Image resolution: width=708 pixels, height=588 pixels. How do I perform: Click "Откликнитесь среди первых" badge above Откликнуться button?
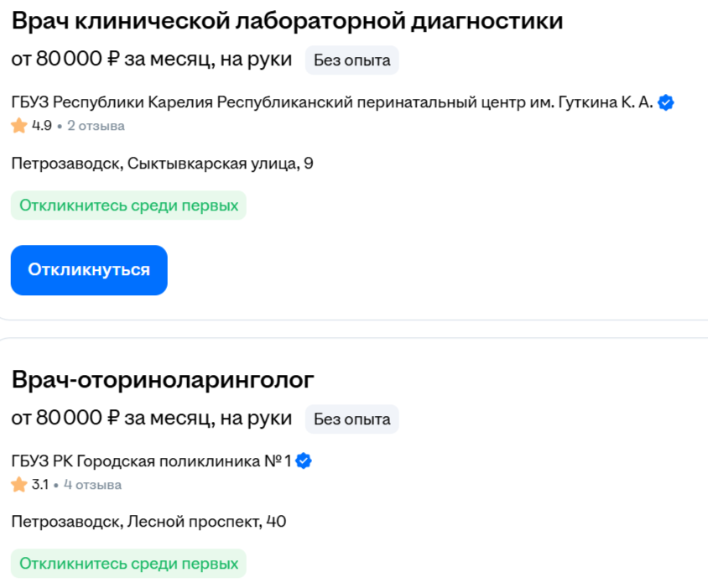128,206
